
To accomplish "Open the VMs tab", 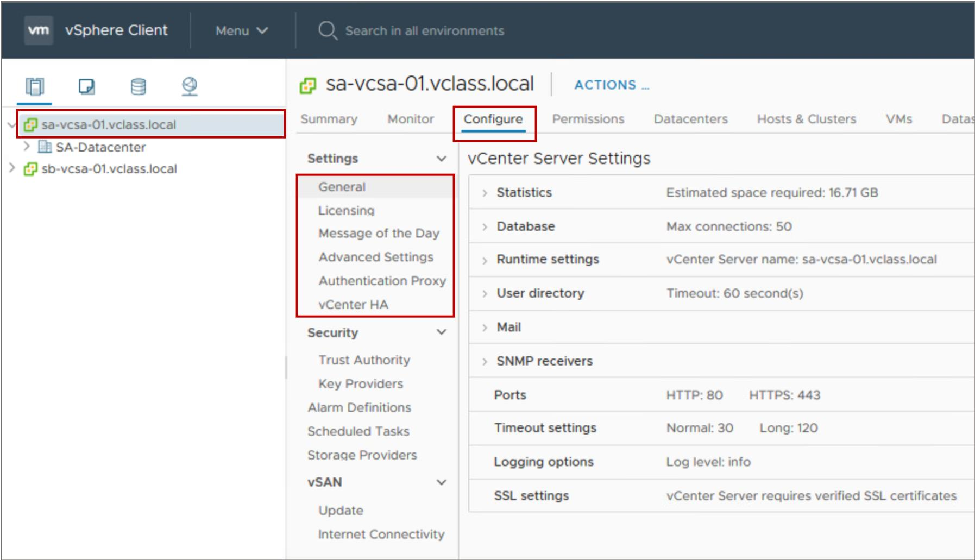I will pyautogui.click(x=899, y=119).
